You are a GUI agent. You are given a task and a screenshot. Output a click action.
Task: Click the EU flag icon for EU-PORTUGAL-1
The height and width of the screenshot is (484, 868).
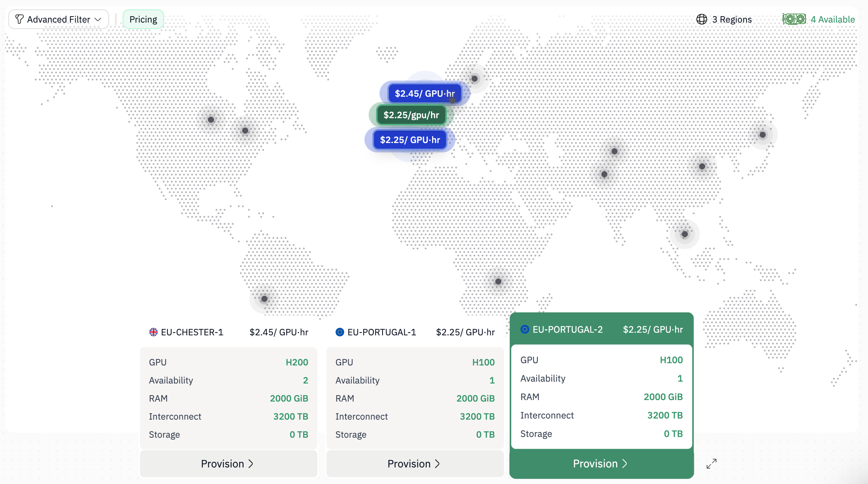coord(340,332)
